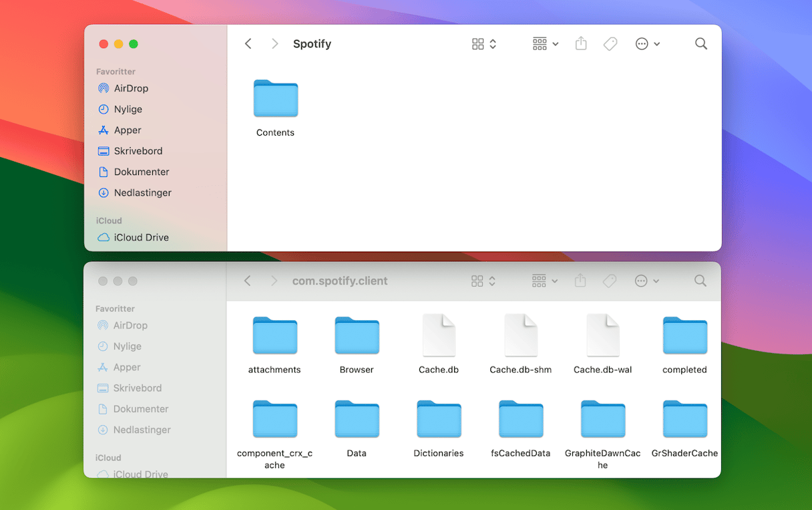Search in com.spotify.client window
This screenshot has width=812, height=510.
coord(700,281)
